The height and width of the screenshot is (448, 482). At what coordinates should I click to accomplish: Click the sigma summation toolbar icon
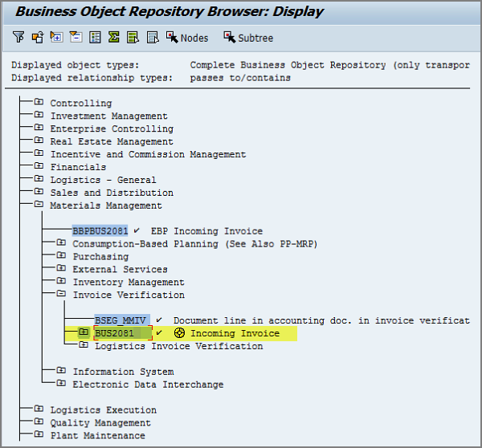[x=114, y=38]
